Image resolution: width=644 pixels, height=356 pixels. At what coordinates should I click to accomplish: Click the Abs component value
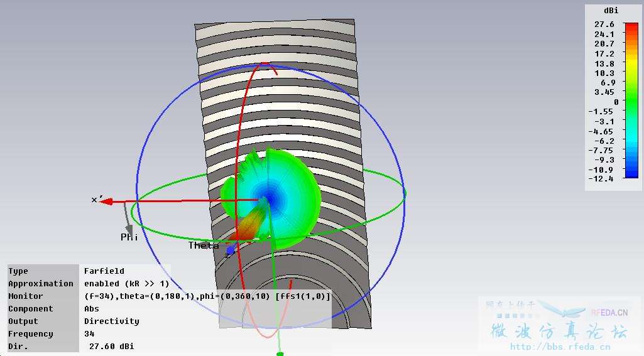(92, 308)
